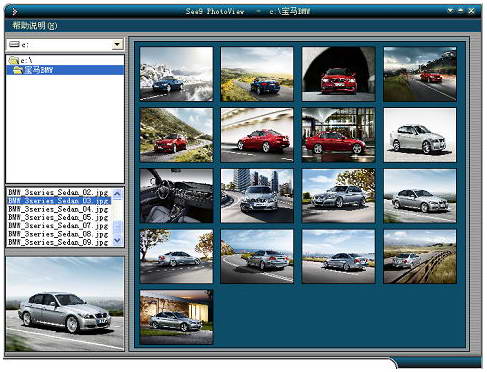Select file BMW_3series_Sedan_09.jpg
The height and width of the screenshot is (372, 487).
coord(58,242)
